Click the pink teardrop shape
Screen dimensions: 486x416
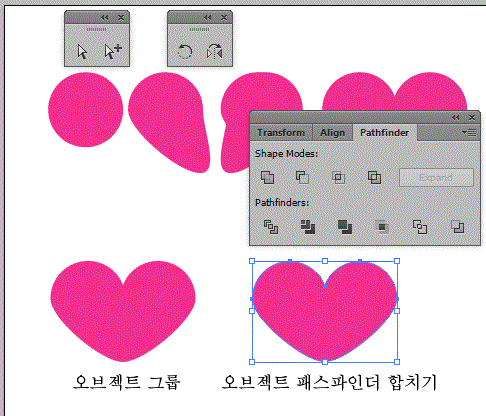[169, 122]
